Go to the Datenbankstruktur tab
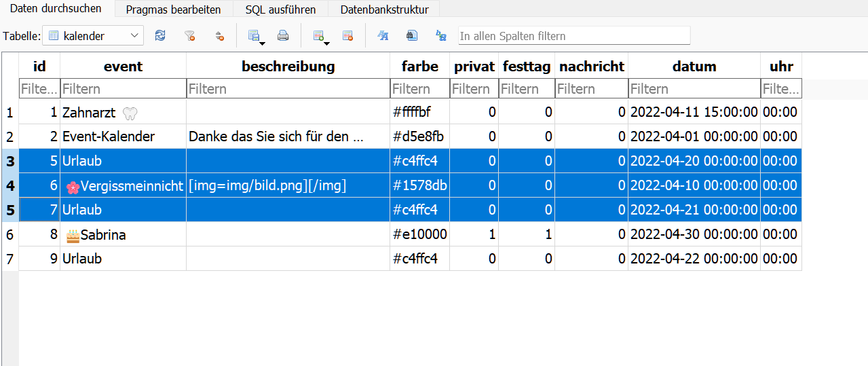Image resolution: width=868 pixels, height=366 pixels. click(384, 10)
